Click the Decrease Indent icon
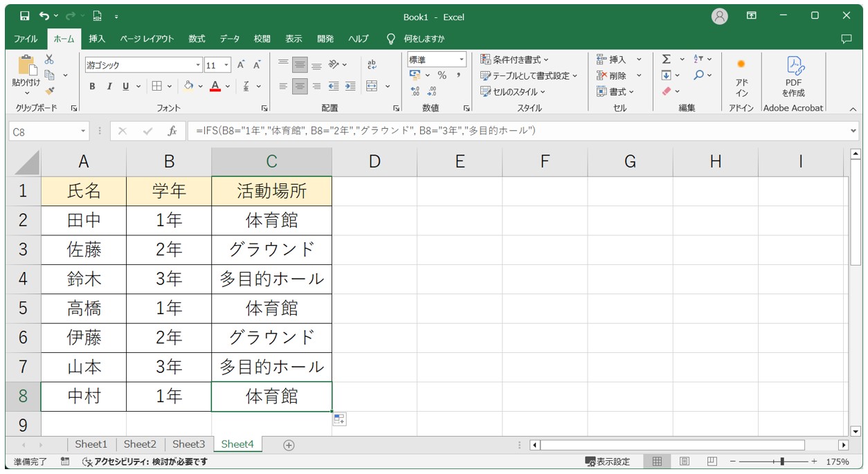Image resolution: width=868 pixels, height=474 pixels. 334,86
